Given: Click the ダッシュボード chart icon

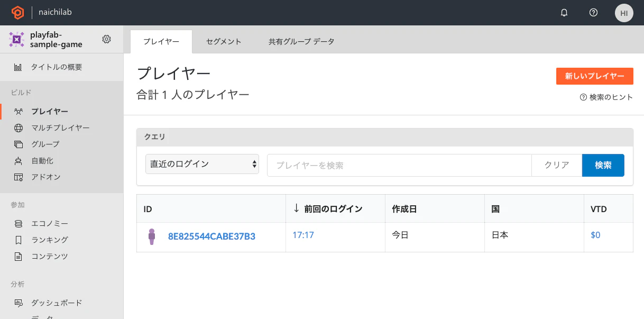Looking at the screenshot, I should 19,303.
